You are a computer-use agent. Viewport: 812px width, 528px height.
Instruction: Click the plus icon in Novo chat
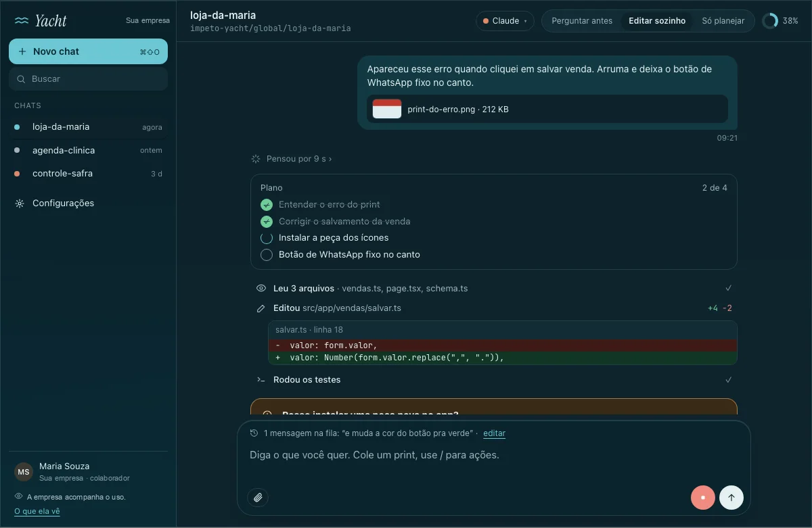tap(22, 51)
